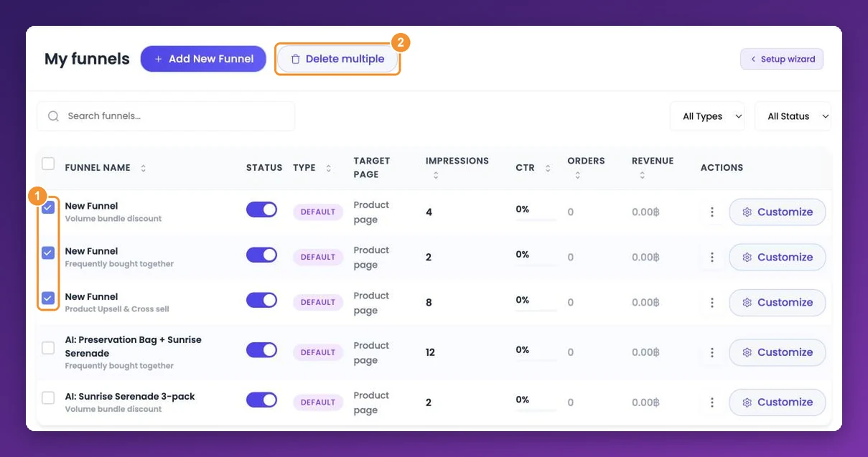Sort by the CTR column arrows

click(x=548, y=168)
